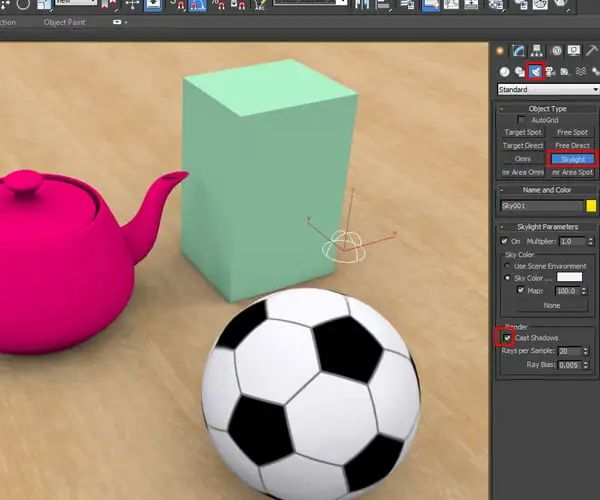Open the white Sky Color swatch

pos(569,277)
